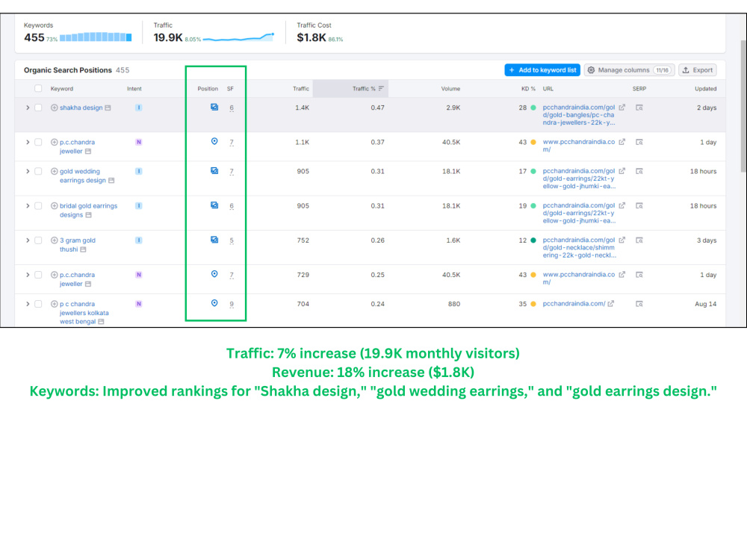This screenshot has width=747, height=560.
Task: Expand the gold wedding earrings design row
Action: click(28, 171)
